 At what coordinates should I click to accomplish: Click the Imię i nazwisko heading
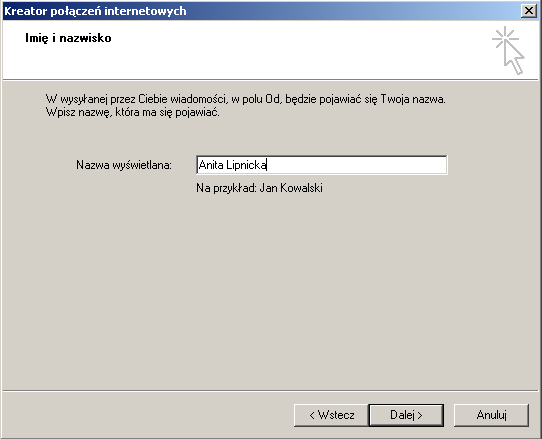[68, 38]
